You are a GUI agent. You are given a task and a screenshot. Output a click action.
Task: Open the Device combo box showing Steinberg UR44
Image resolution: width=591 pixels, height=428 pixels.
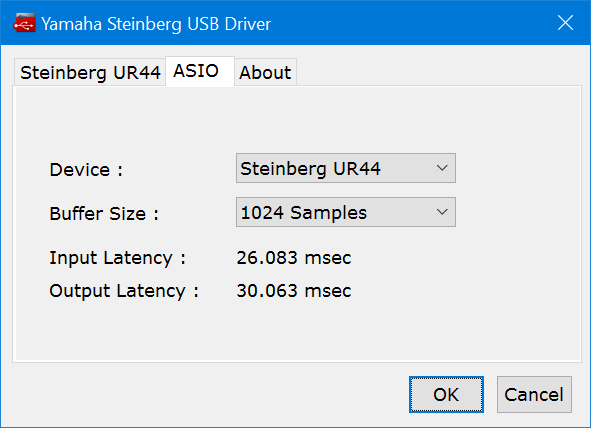tap(346, 168)
